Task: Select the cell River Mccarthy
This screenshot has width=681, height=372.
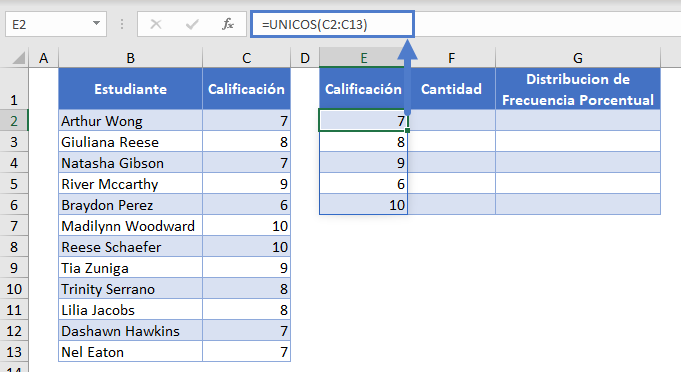Action: pyautogui.click(x=130, y=184)
